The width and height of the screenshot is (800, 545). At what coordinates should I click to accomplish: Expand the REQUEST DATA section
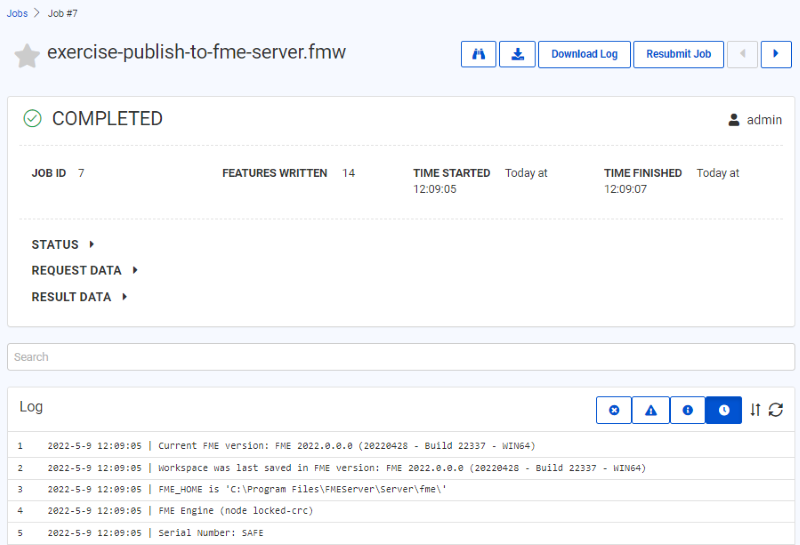(84, 271)
